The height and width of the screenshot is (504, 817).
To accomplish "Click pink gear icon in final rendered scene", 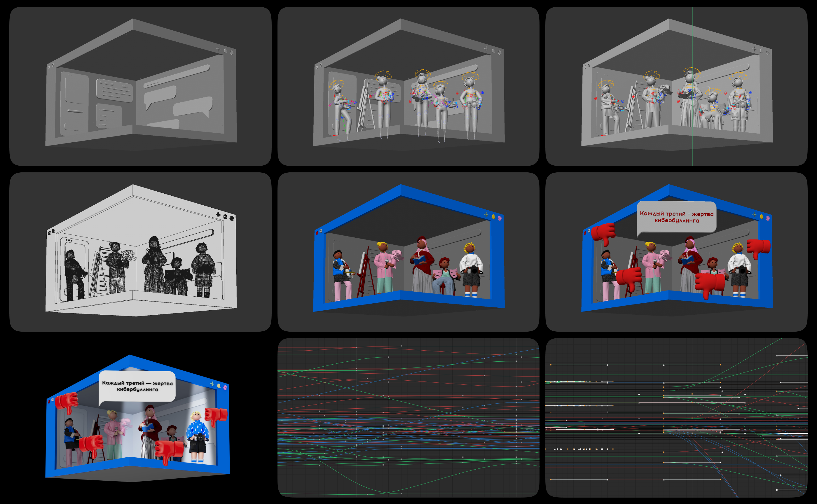I will point(225,387).
